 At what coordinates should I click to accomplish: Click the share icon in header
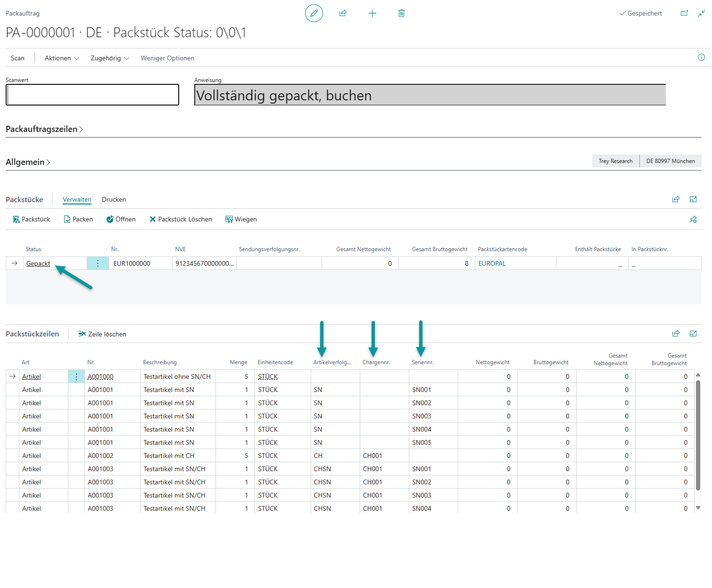point(343,13)
